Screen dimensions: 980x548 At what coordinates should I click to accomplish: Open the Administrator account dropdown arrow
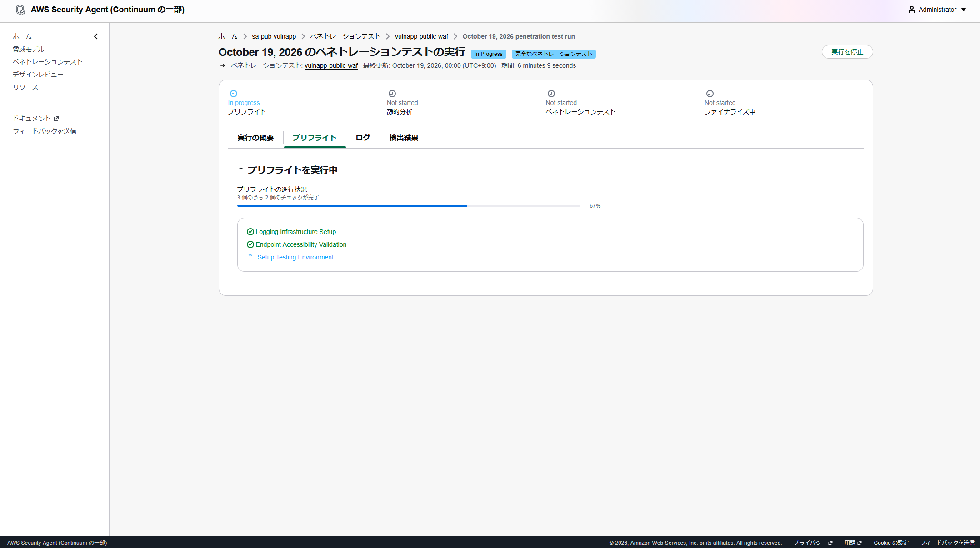click(963, 10)
